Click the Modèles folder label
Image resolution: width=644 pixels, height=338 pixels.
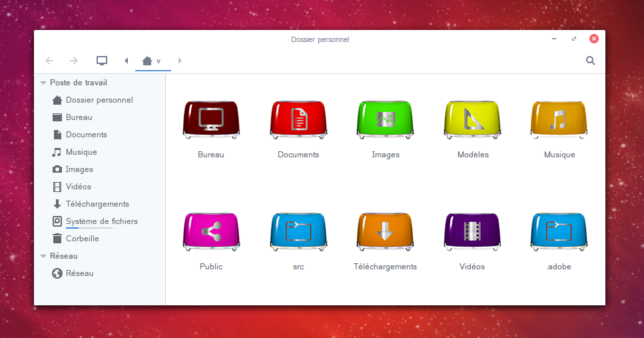click(473, 155)
